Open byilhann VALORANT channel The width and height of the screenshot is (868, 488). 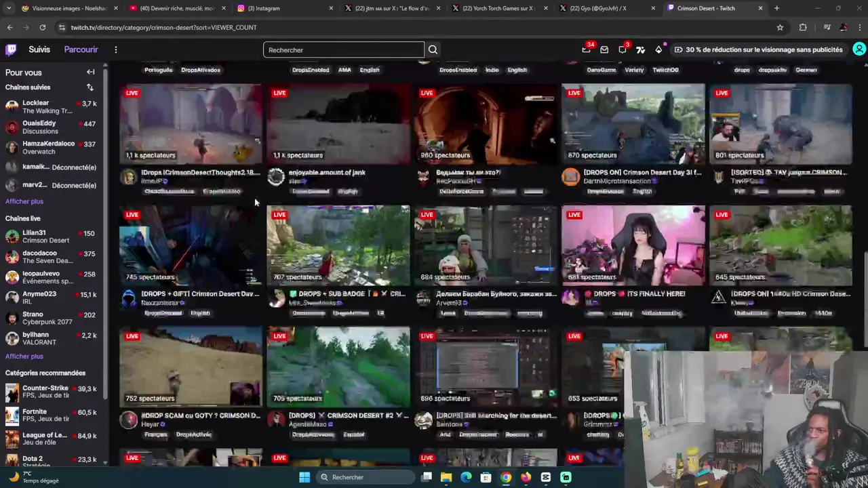tap(52, 338)
